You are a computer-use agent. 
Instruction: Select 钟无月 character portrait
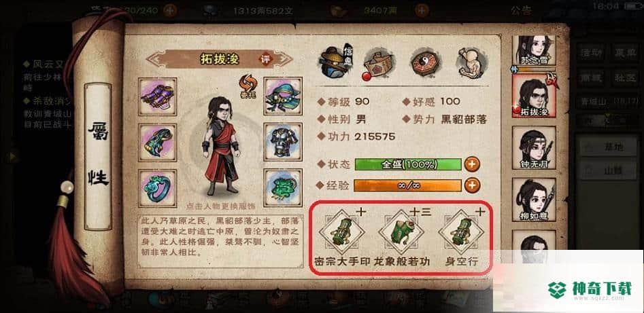pos(534,149)
